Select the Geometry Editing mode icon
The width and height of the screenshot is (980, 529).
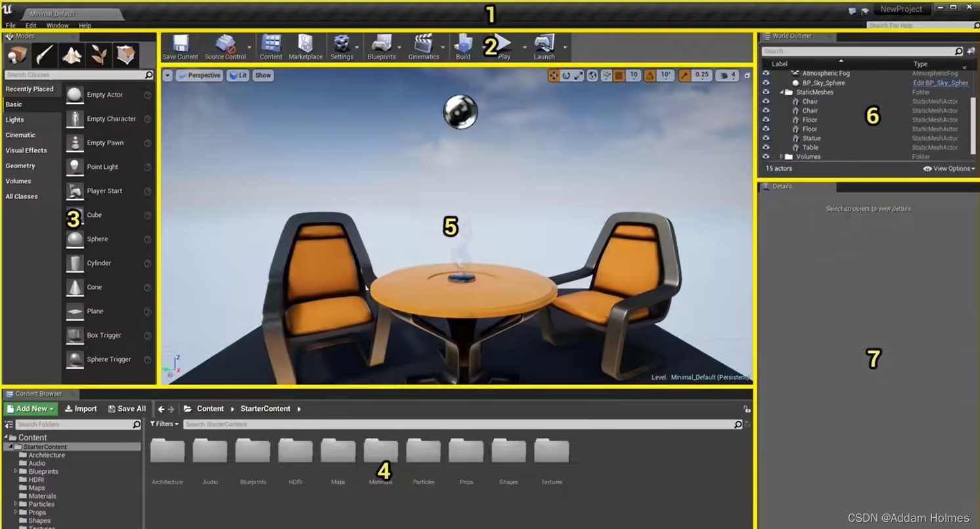tap(125, 55)
